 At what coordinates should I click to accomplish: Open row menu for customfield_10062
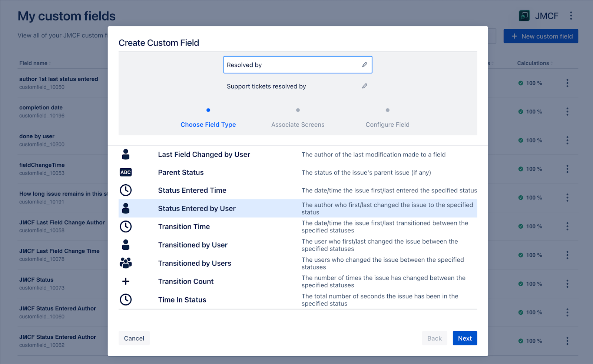click(567, 341)
